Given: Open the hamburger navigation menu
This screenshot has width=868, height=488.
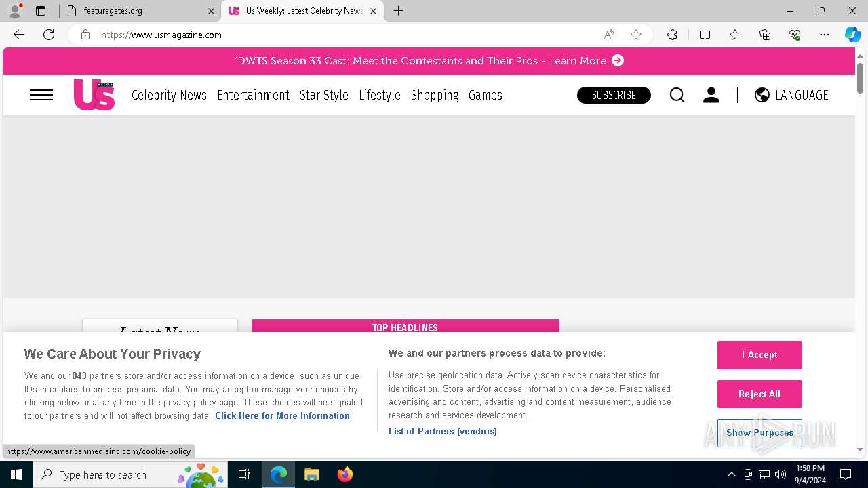Looking at the screenshot, I should coord(41,95).
